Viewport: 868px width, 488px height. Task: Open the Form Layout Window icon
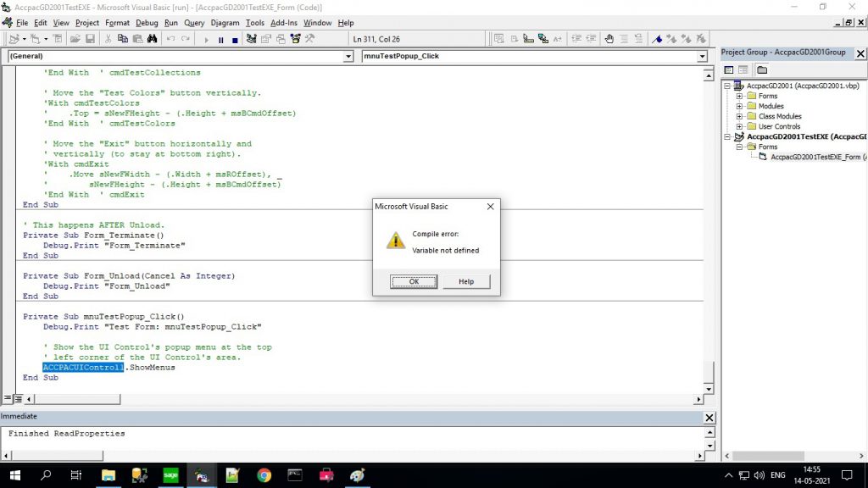pyautogui.click(x=281, y=39)
